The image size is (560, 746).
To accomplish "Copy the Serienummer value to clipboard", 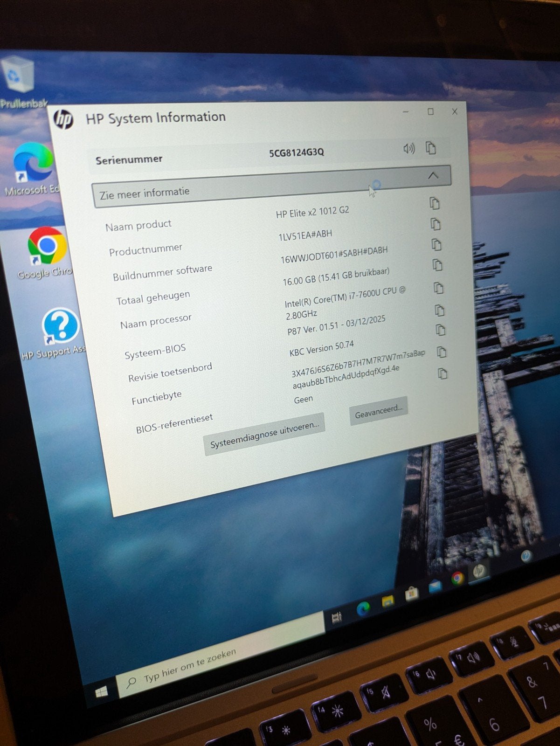I will 431,148.
